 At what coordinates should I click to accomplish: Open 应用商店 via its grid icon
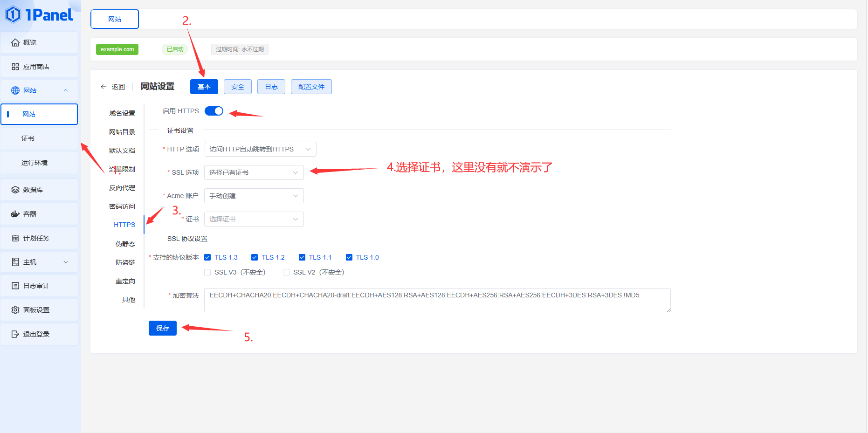coord(15,67)
